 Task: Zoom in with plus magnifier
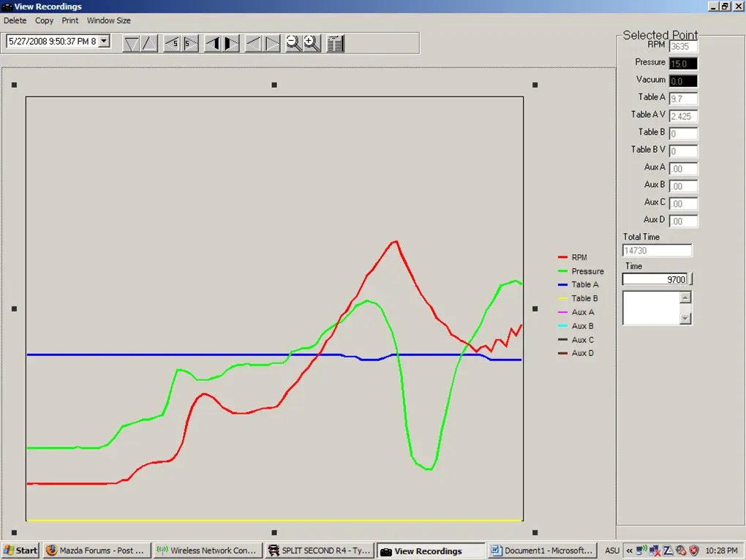click(312, 44)
